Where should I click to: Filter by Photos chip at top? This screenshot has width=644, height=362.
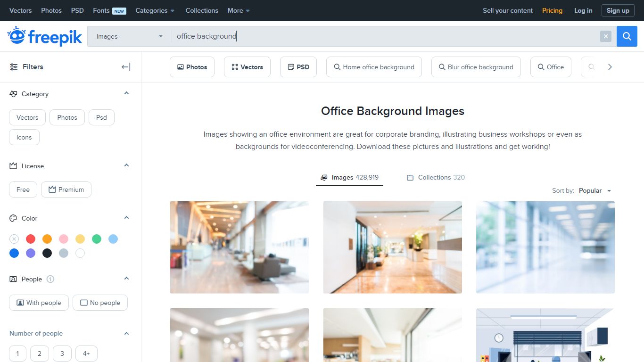click(x=192, y=67)
